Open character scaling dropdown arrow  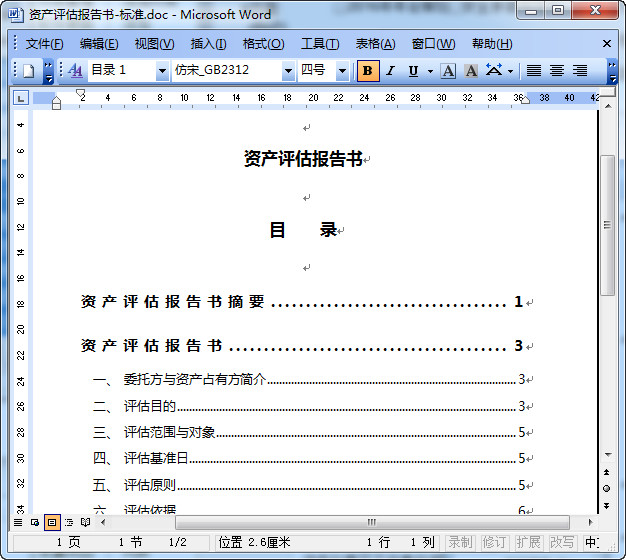511,71
